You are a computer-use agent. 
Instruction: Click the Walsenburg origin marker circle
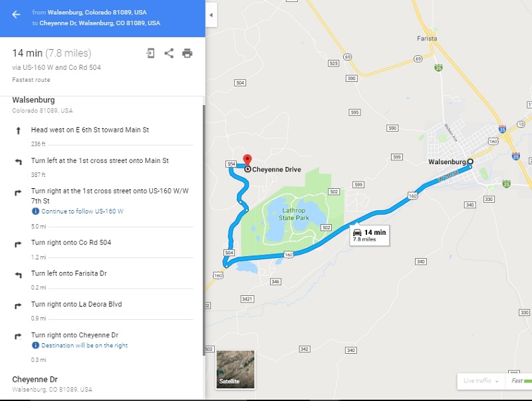pyautogui.click(x=470, y=162)
